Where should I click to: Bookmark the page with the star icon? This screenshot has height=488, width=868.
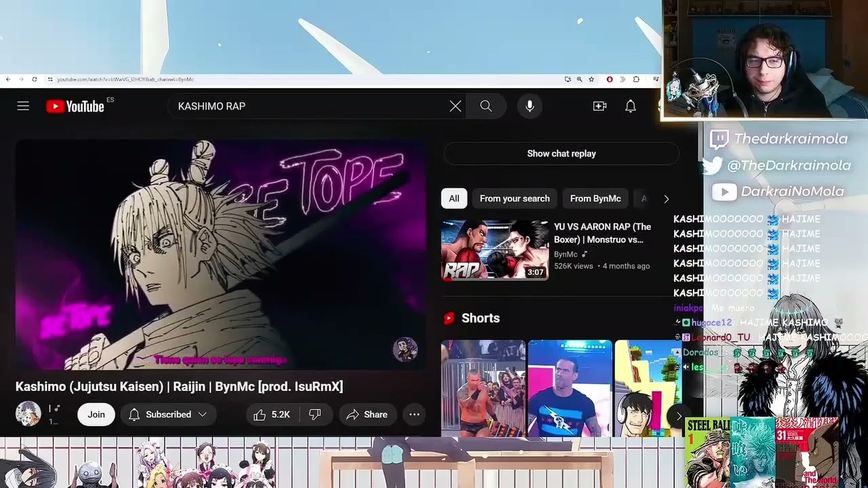click(591, 79)
